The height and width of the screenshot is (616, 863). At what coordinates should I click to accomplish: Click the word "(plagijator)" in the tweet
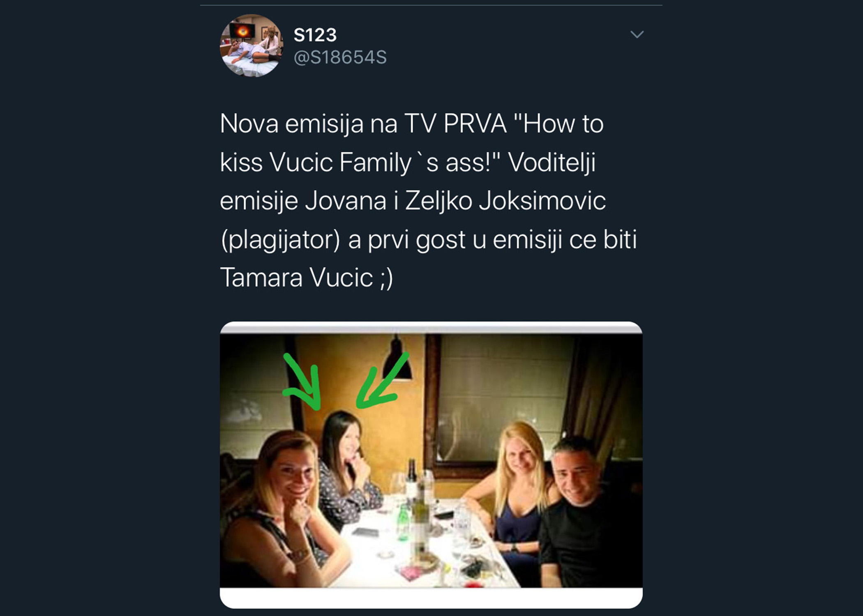tap(280, 239)
